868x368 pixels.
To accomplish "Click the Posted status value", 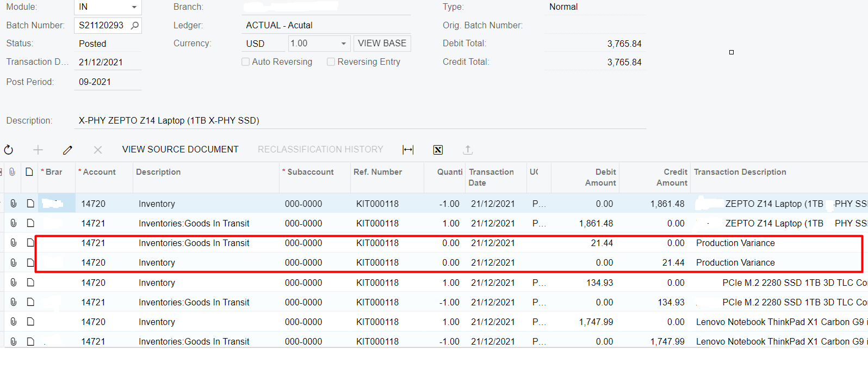I will click(92, 44).
